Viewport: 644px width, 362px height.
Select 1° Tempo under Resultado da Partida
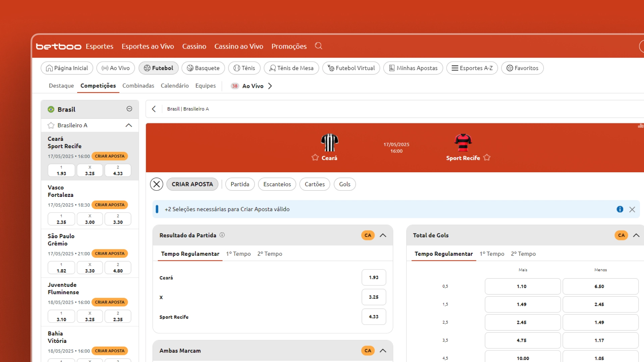[x=238, y=254]
